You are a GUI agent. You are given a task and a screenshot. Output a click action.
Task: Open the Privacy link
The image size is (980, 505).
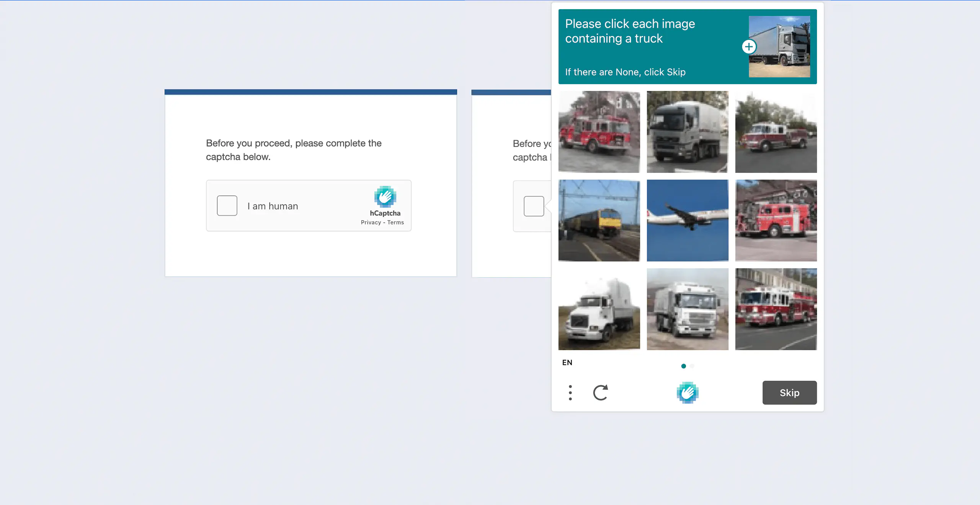pos(371,222)
